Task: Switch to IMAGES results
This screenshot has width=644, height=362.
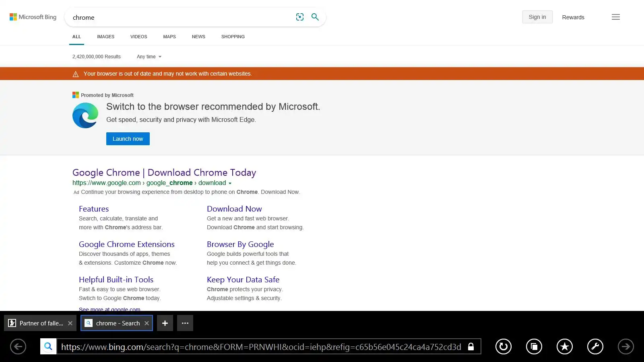Action: coord(105,37)
